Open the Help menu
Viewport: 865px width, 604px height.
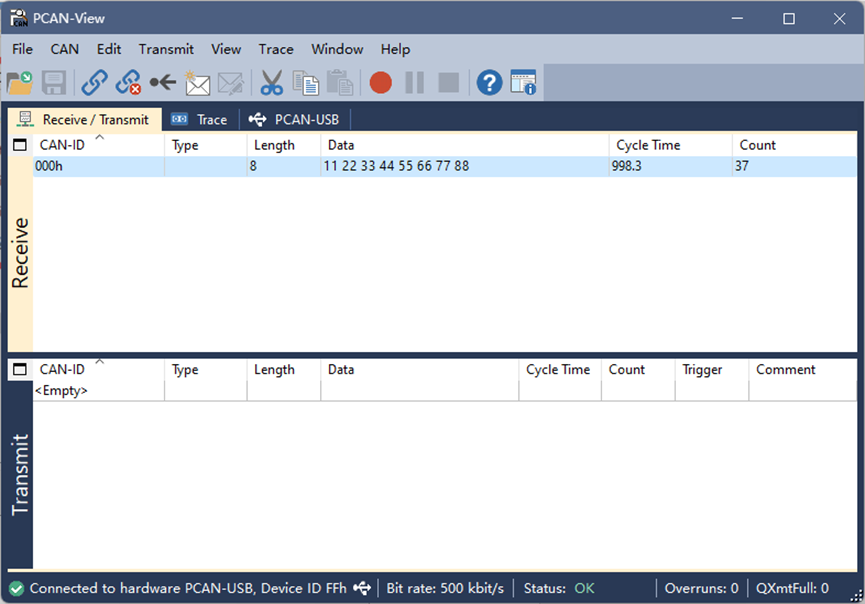pos(396,49)
